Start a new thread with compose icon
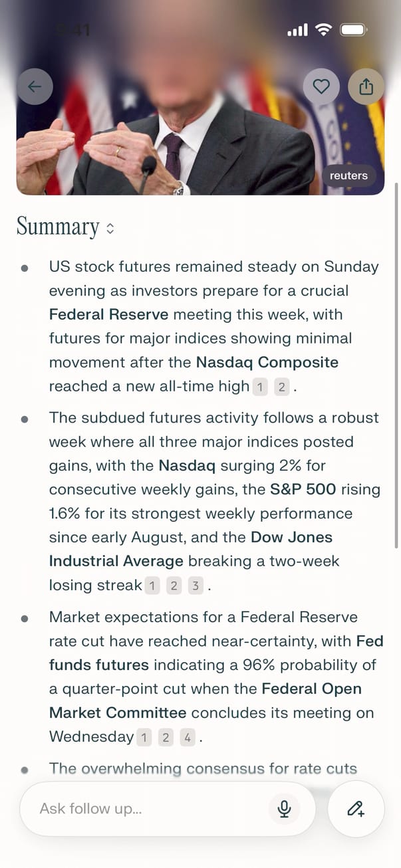This screenshot has width=401, height=868. (356, 808)
